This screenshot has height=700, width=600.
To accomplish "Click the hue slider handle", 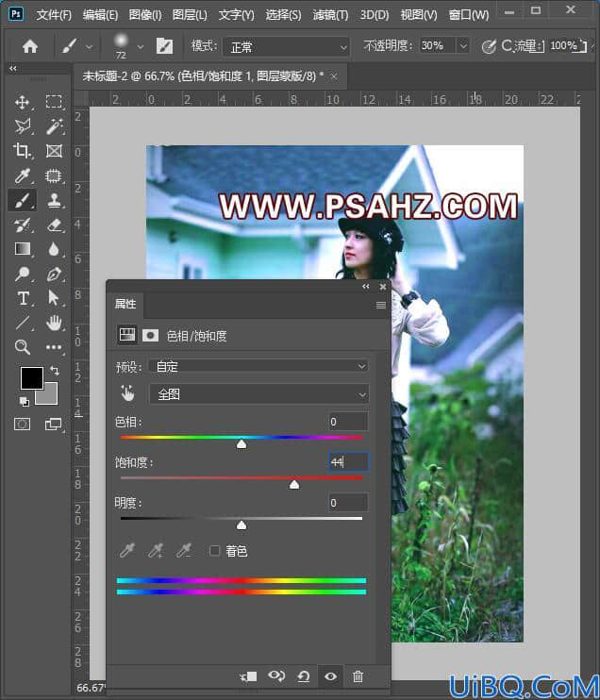I will pos(242,443).
